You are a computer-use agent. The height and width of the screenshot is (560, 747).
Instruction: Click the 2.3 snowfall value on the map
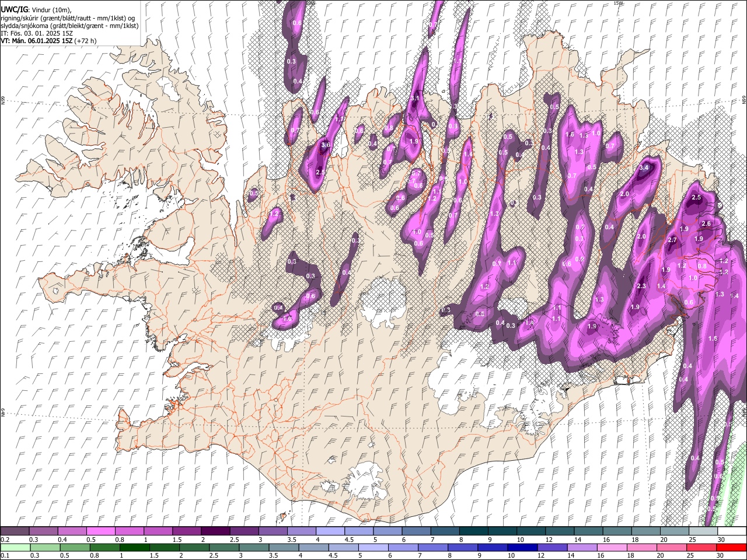point(641,286)
